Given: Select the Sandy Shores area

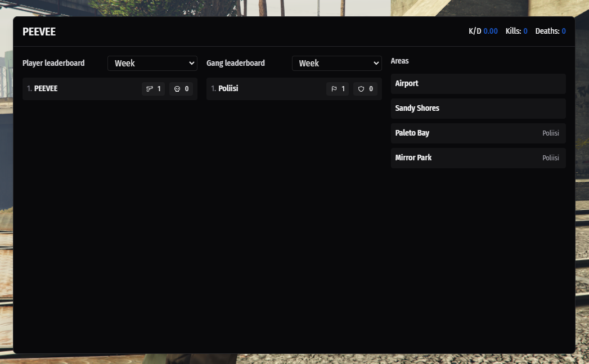Looking at the screenshot, I should tap(478, 109).
